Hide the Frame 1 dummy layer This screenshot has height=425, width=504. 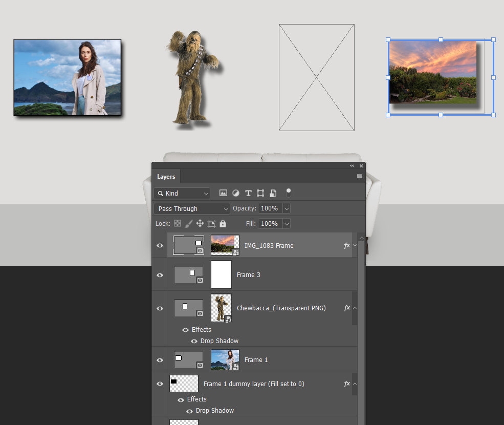click(x=160, y=384)
